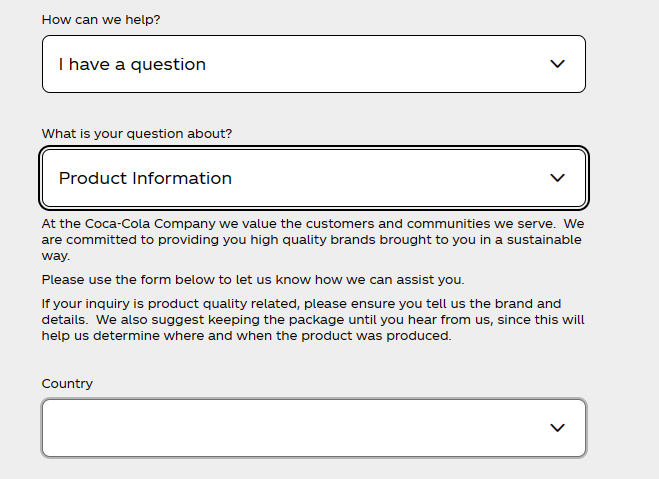Click the chevron arrow beside Product Information
Viewport: 659px width, 479px height.
click(x=558, y=178)
